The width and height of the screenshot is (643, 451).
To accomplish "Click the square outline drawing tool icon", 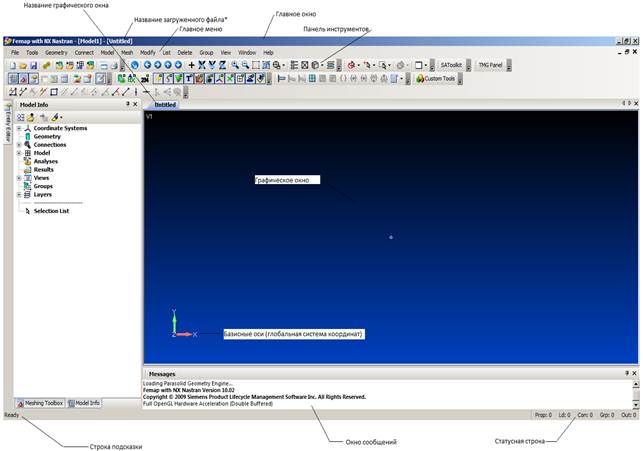I will [x=54, y=92].
